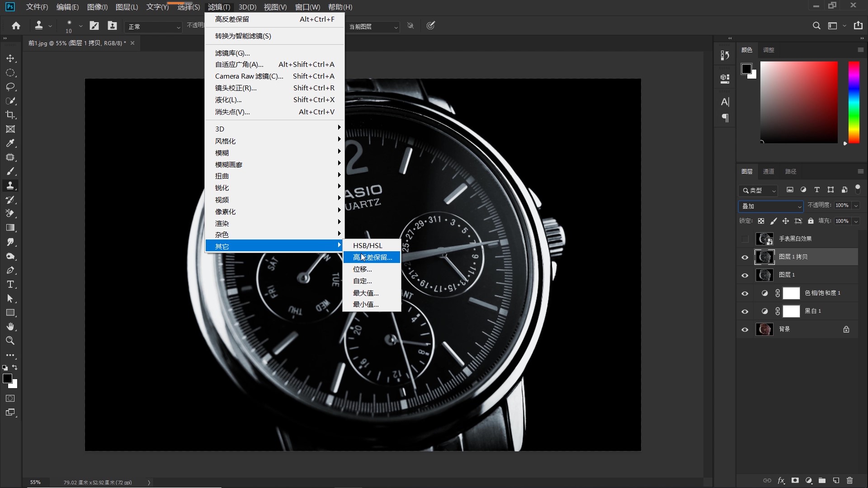
Task: Select the Eyedropper tool
Action: click(x=10, y=143)
